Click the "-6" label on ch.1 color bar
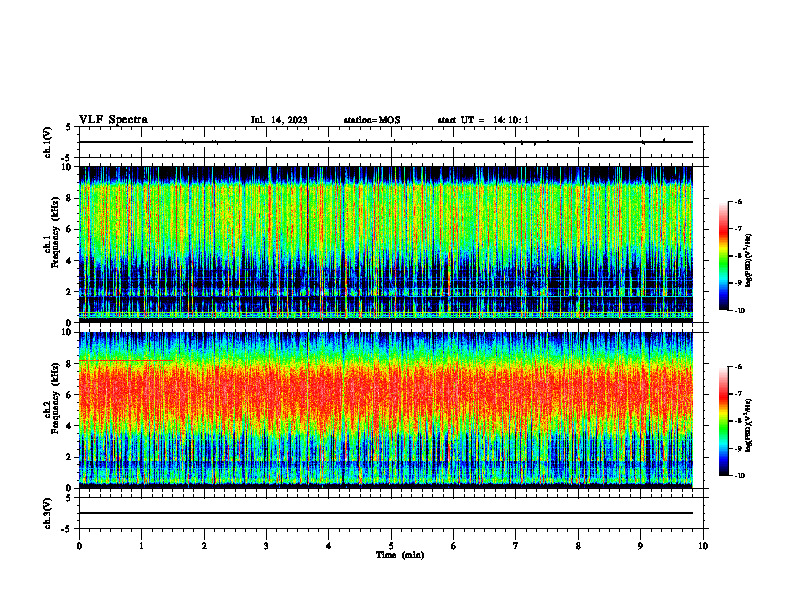The height and width of the screenshot is (612, 792). [x=738, y=201]
